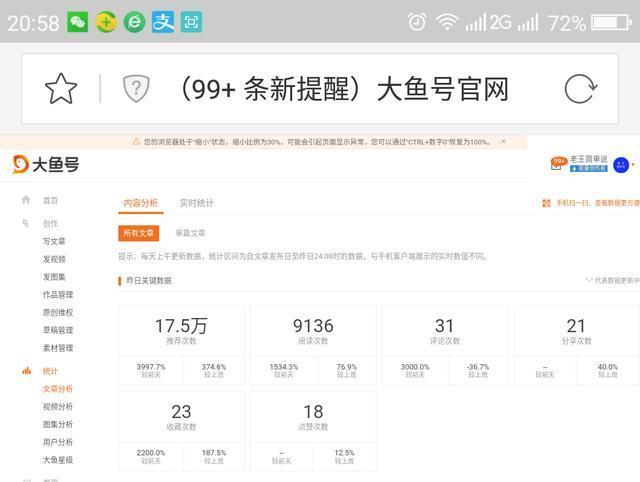The image size is (640, 482).
Task: Open 视频分析 in the sidebar
Action: coord(58,406)
